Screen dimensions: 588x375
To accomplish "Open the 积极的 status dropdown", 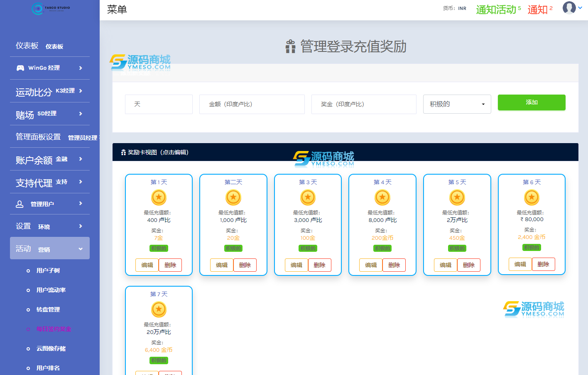I will pos(457,104).
